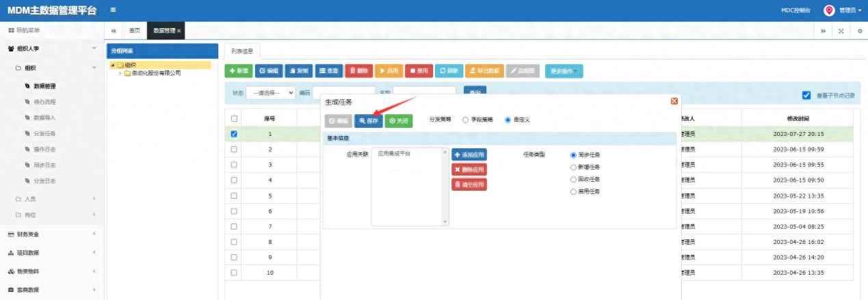Open 分发任务 in the sidebar
The height and width of the screenshot is (300, 868).
44,133
